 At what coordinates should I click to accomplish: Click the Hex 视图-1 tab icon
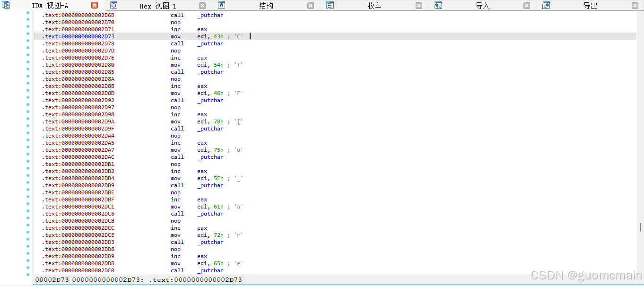tap(113, 5)
